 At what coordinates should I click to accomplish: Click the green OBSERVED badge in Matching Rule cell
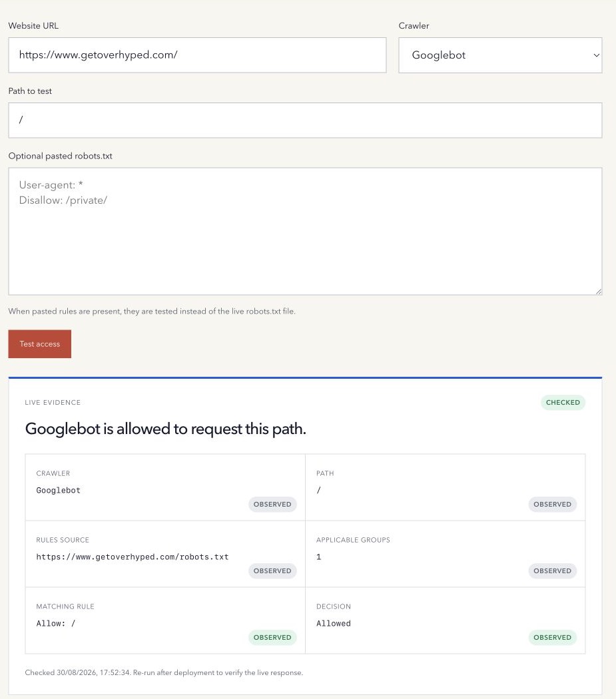[272, 638]
